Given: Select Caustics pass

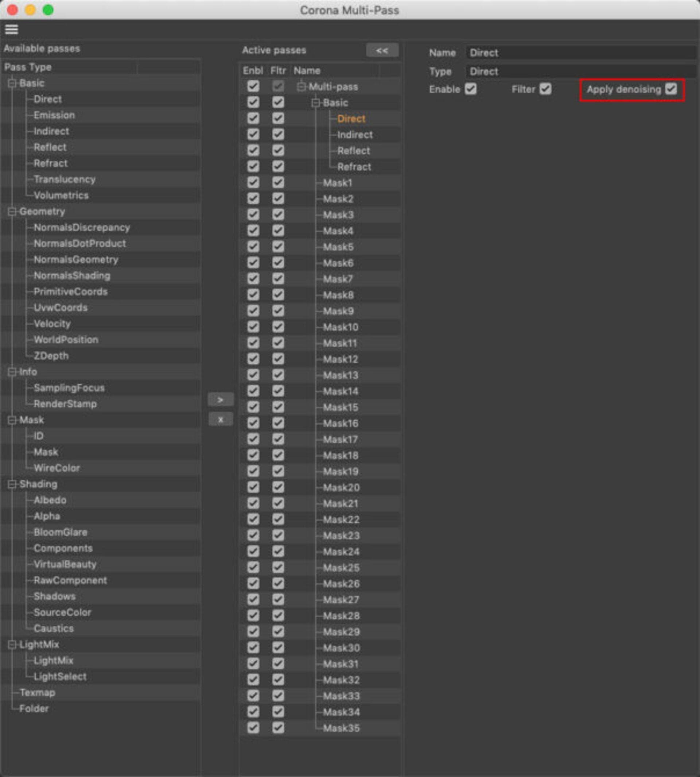Looking at the screenshot, I should 54,629.
